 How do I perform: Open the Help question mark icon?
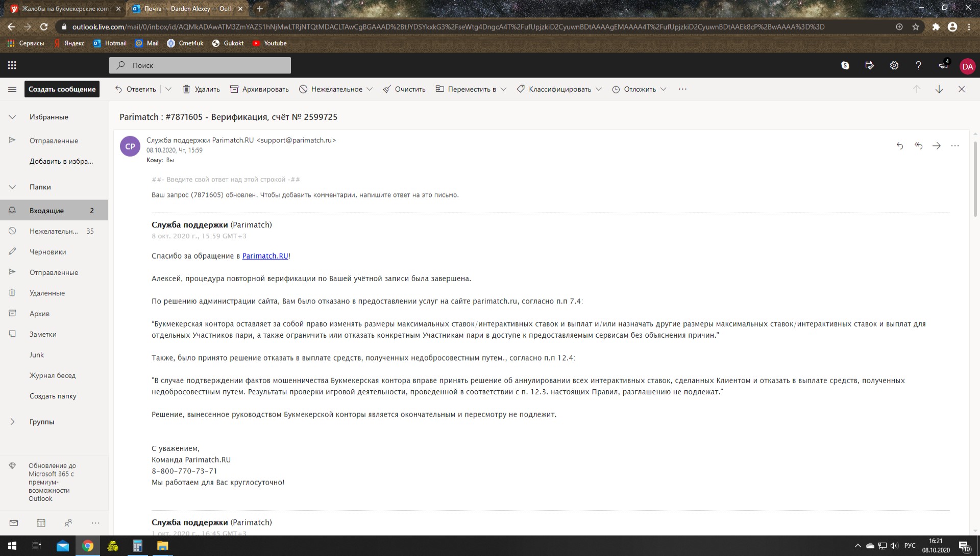(919, 65)
